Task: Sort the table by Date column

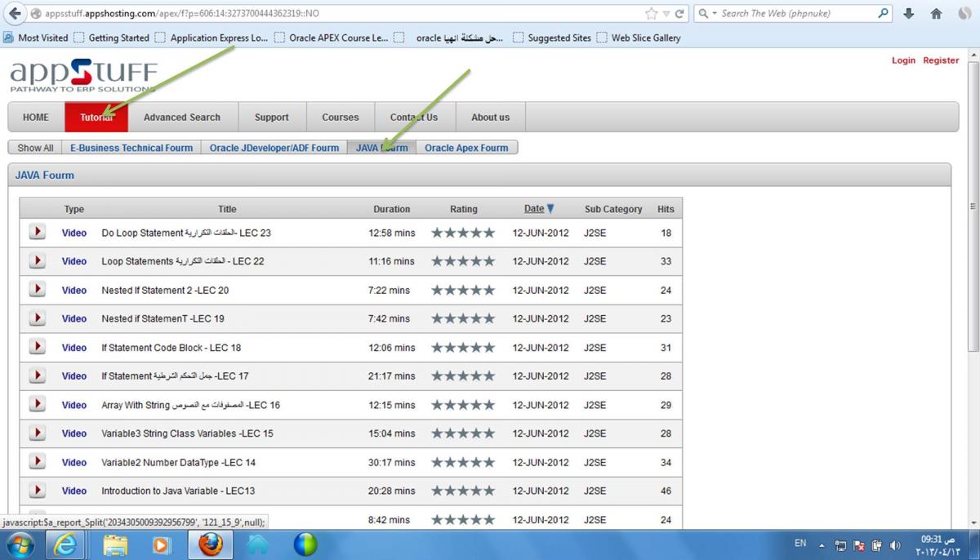Action: pos(534,209)
